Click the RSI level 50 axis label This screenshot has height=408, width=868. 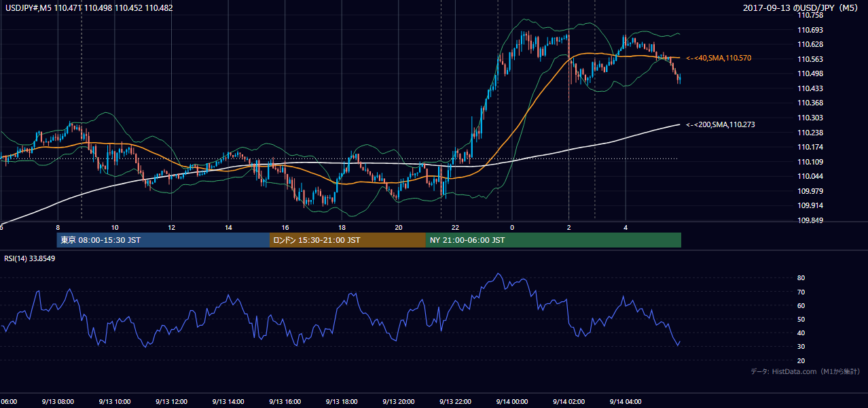point(801,319)
